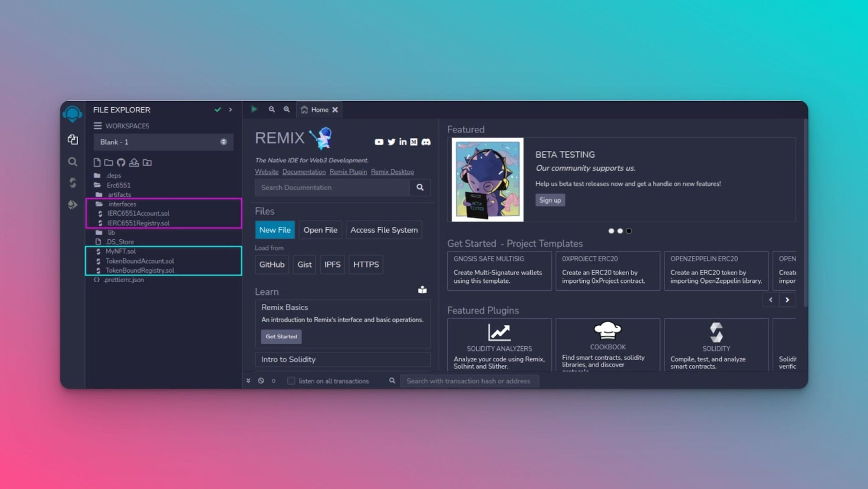Follow the Documentation link
The width and height of the screenshot is (868, 489).
(304, 172)
